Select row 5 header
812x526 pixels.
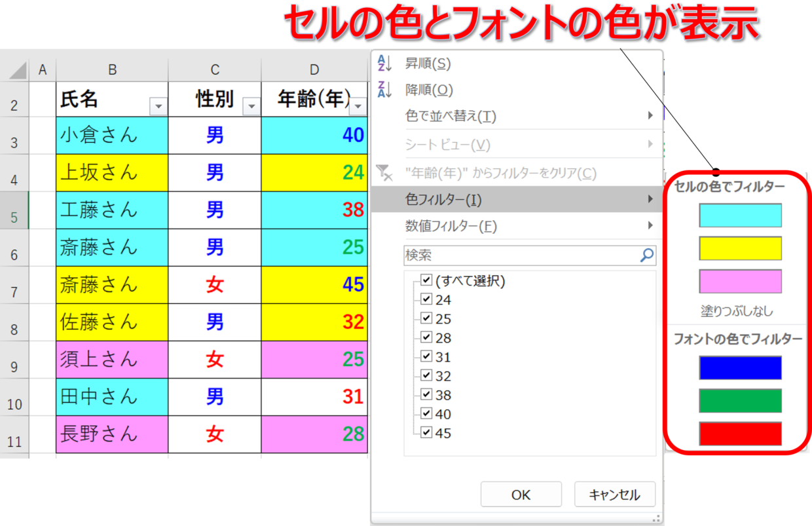coord(14,210)
